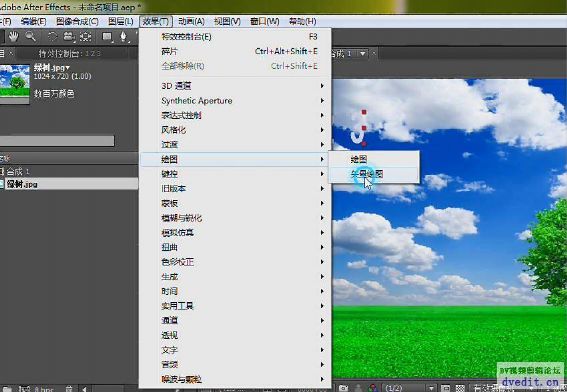The image size is (567, 392).
Task: Open the 图层(L) menu
Action: [x=121, y=21]
